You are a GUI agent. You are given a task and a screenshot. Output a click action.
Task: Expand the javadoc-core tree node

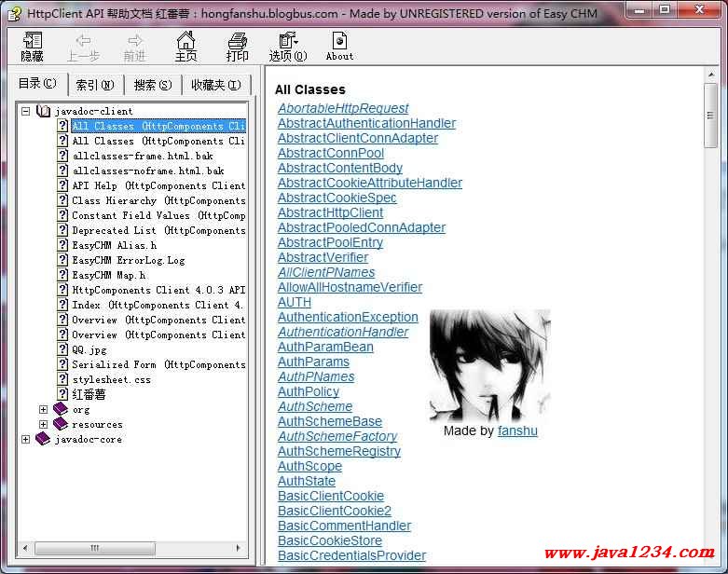pos(25,440)
